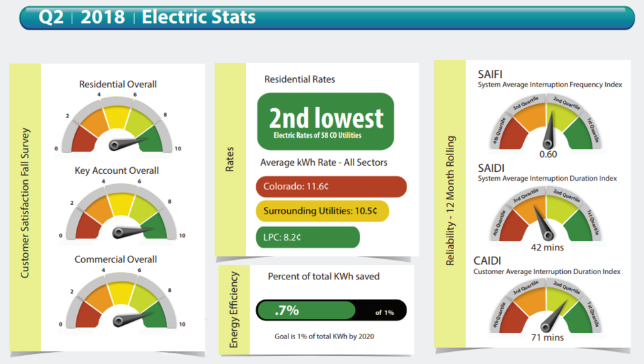Screen dimensions: 644x364
Task: Click 'Electric Rates of 58 CO Utilities' caption
Action: pyautogui.click(x=317, y=135)
